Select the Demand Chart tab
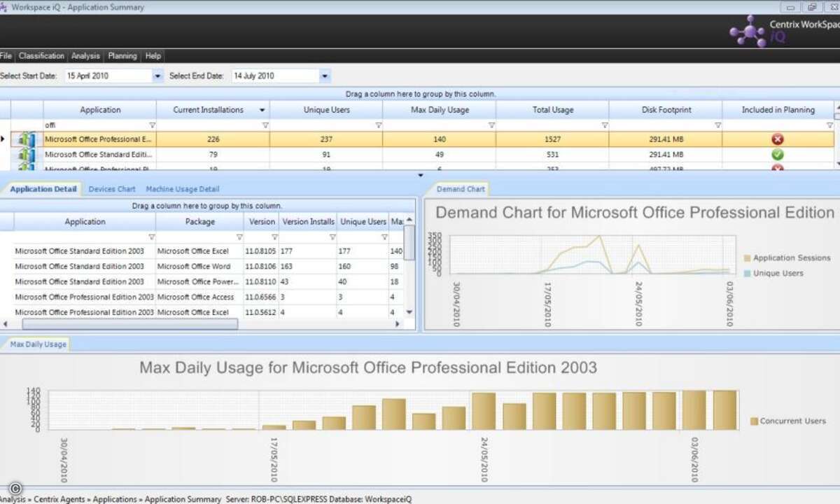This screenshot has width=840, height=504. point(461,189)
